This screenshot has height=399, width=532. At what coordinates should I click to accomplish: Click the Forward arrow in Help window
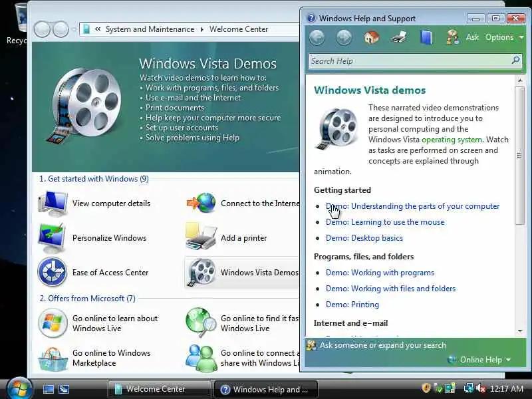pos(344,37)
